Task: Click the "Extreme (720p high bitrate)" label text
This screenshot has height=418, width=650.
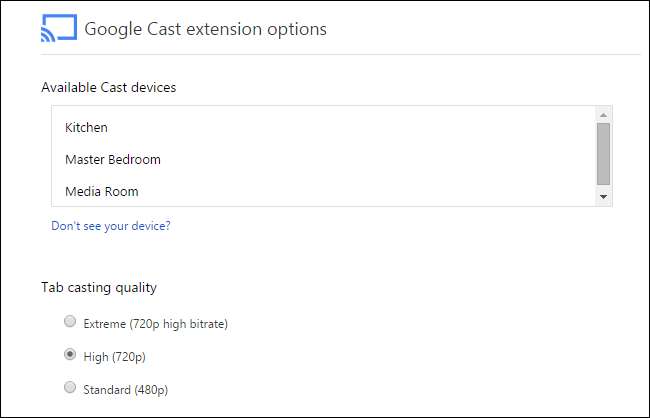Action: [x=157, y=323]
